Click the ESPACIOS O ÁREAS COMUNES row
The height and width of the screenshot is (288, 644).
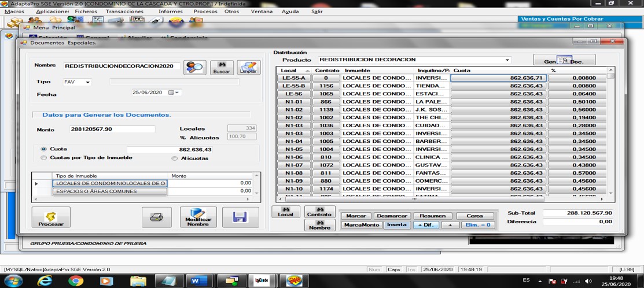click(x=110, y=191)
